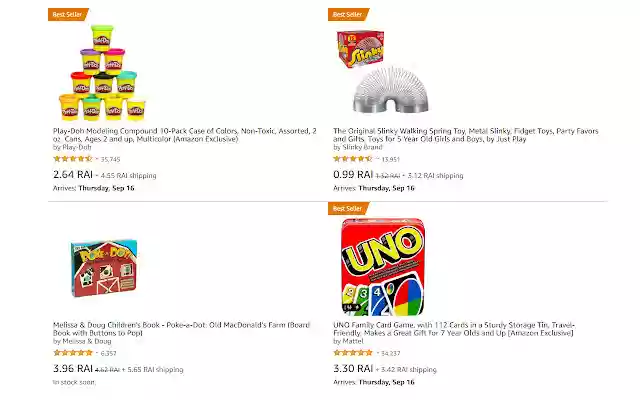Image resolution: width=640 pixels, height=400 pixels.
Task: Click the Poke-a-Dot book star rating
Action: (x=72, y=353)
